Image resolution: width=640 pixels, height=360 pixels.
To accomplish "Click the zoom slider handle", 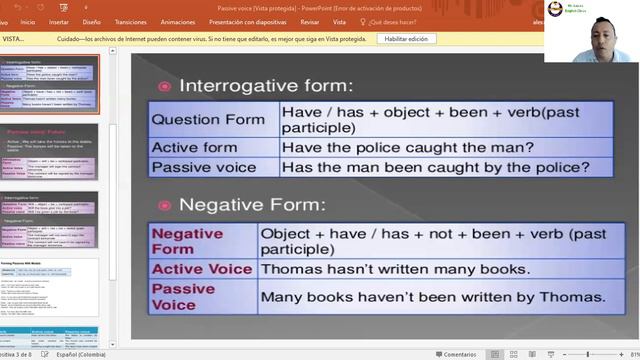I will pyautogui.click(x=588, y=355).
